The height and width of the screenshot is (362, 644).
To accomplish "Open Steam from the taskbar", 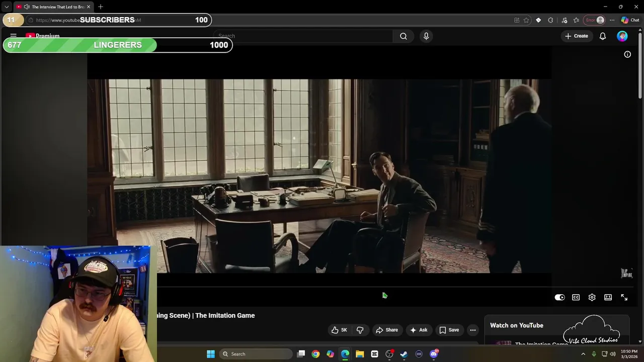I will (404, 354).
